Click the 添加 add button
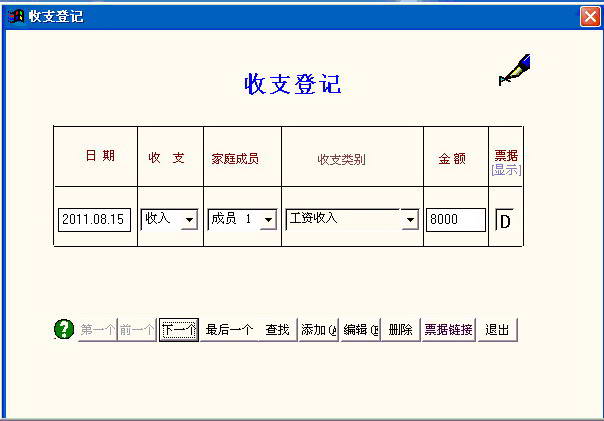 tap(319, 330)
